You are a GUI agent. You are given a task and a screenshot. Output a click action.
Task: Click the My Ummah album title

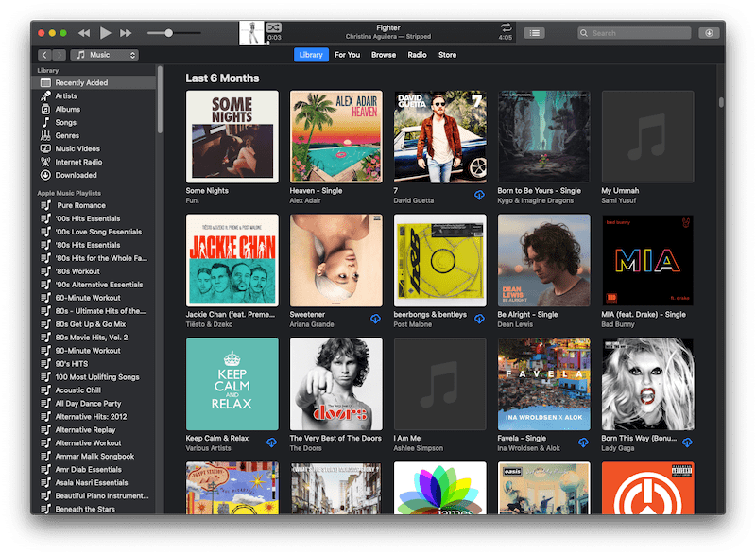(620, 191)
